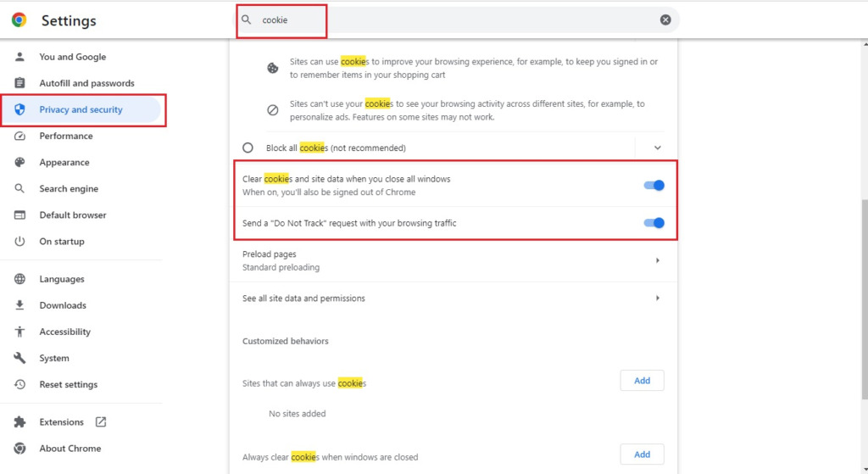Expand the Block all cookies chevron
868x474 pixels.
pos(657,148)
